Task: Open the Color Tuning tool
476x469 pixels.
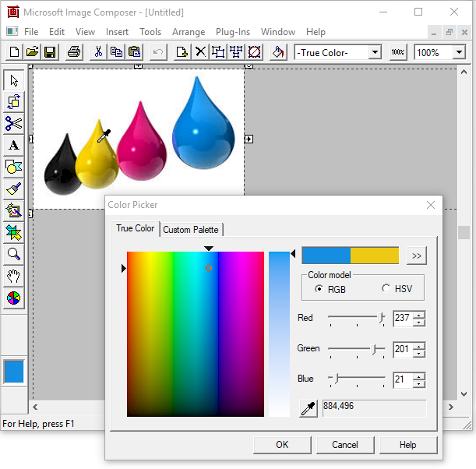Action: point(14,298)
